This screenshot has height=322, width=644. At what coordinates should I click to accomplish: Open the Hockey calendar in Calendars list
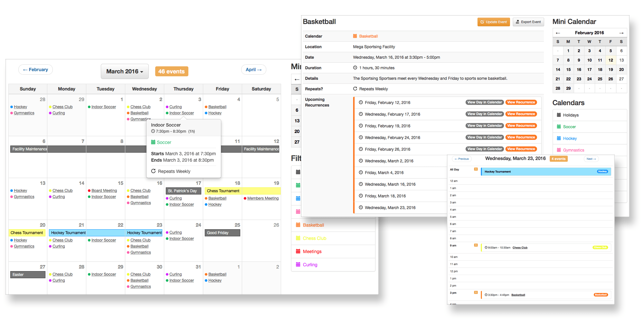pos(570,138)
